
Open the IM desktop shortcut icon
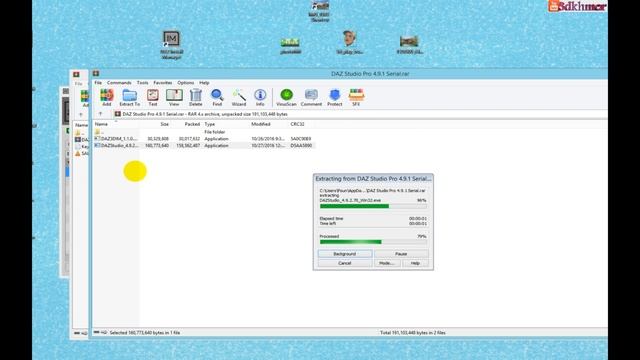click(x=171, y=44)
